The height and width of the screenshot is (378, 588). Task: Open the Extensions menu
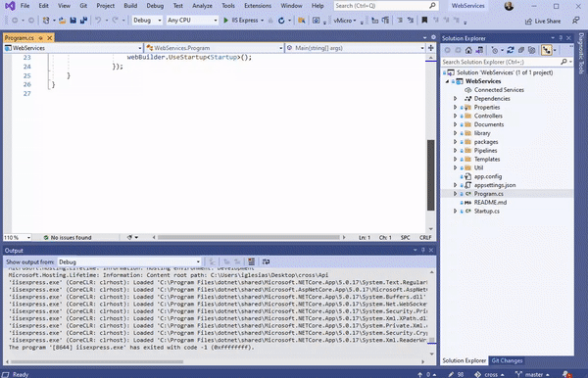pos(258,6)
